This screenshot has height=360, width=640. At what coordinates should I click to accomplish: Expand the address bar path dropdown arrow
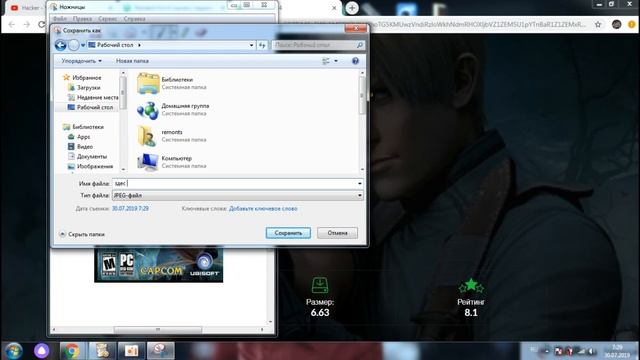click(x=251, y=45)
